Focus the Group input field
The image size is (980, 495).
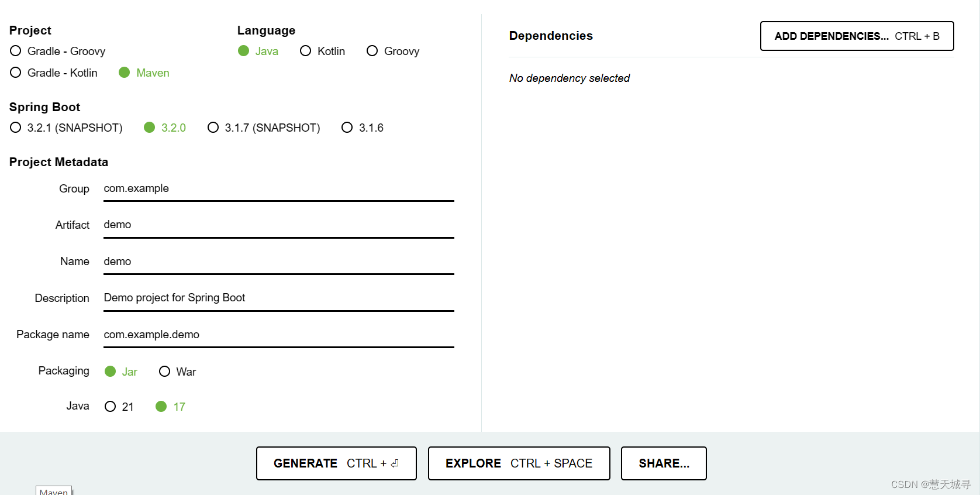click(x=279, y=189)
